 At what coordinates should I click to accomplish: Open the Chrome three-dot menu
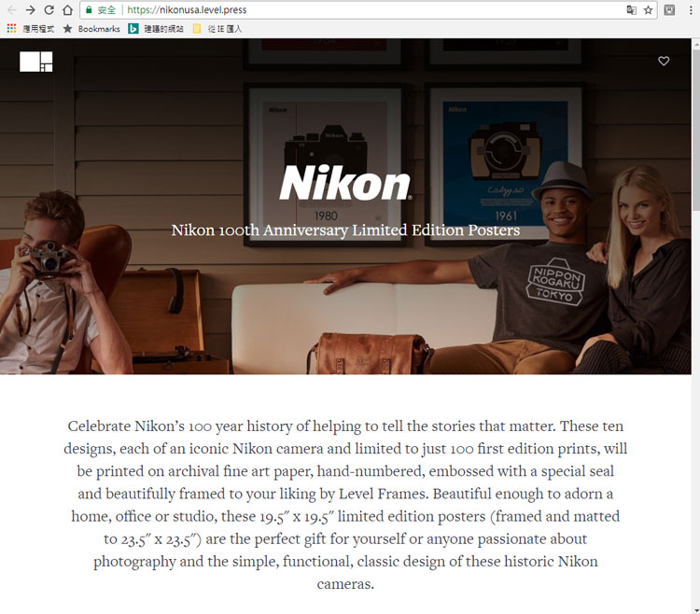click(x=690, y=10)
